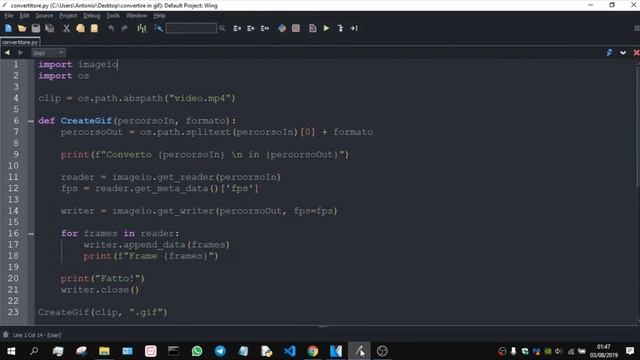Click the green vertical bars toolbar icon
Screen dimensions: 640x360
coord(142,28)
